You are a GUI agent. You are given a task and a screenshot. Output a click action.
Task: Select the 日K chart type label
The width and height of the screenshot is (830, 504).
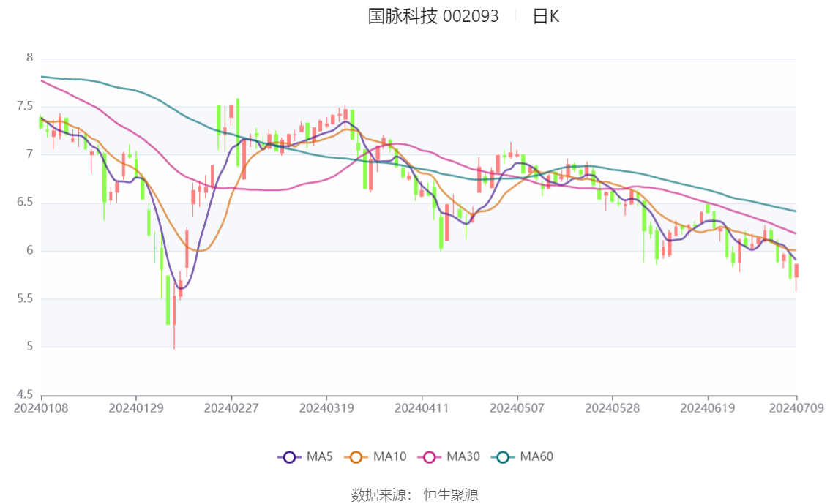[545, 17]
